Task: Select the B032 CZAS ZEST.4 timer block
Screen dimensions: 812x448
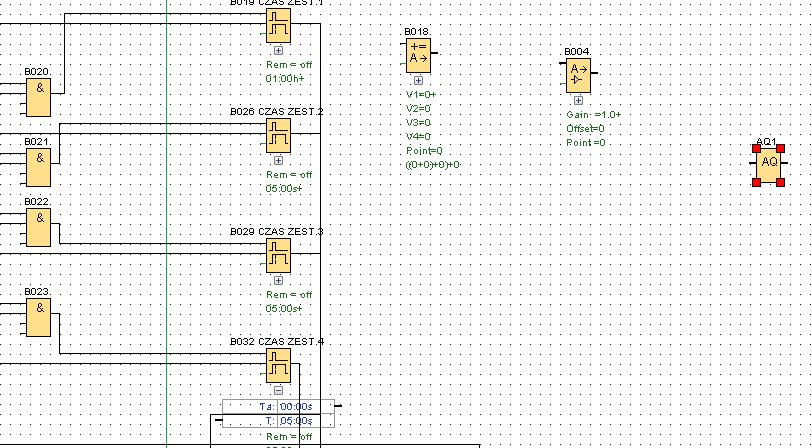Action: tap(279, 366)
